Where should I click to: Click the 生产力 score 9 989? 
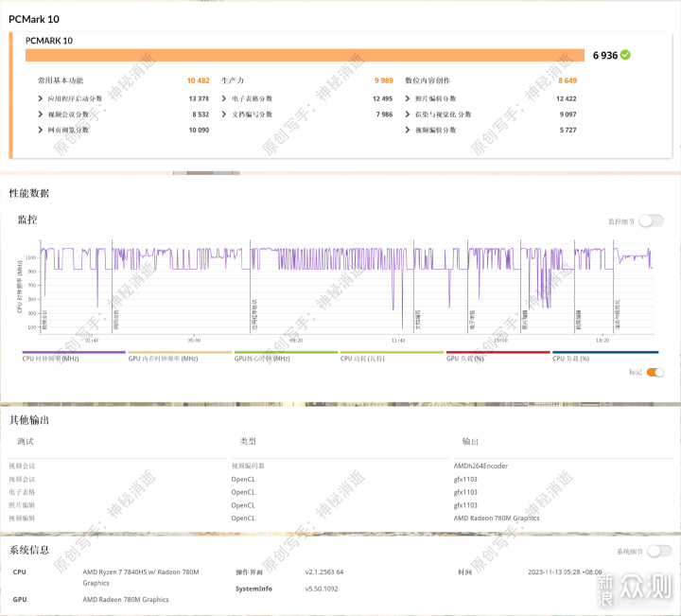coord(383,80)
